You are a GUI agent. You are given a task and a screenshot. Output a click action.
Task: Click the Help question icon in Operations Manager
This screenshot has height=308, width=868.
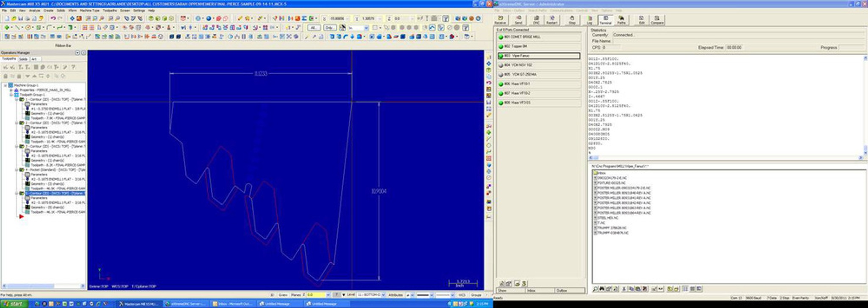pyautogui.click(x=73, y=67)
